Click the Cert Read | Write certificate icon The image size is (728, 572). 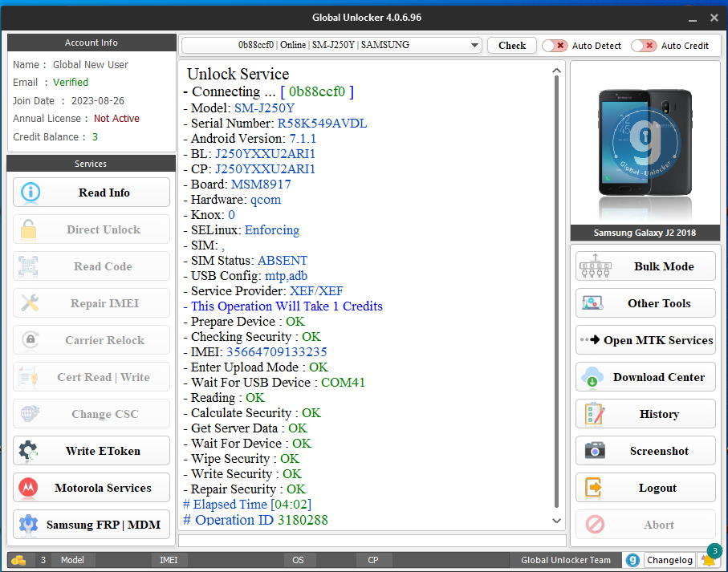pyautogui.click(x=28, y=377)
